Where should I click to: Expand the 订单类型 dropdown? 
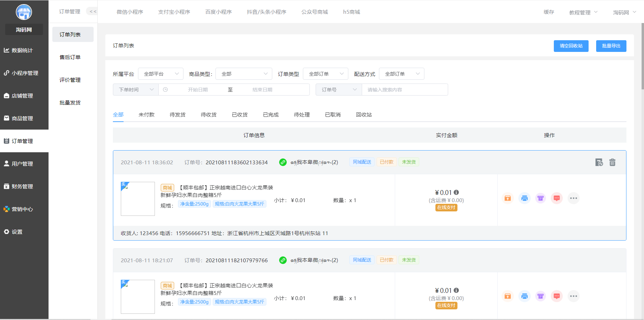click(x=325, y=74)
